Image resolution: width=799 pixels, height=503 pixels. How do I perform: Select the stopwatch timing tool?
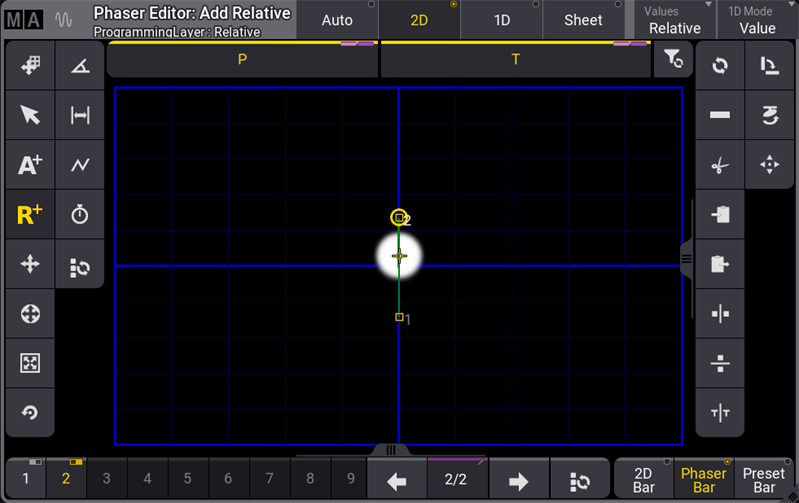(80, 215)
